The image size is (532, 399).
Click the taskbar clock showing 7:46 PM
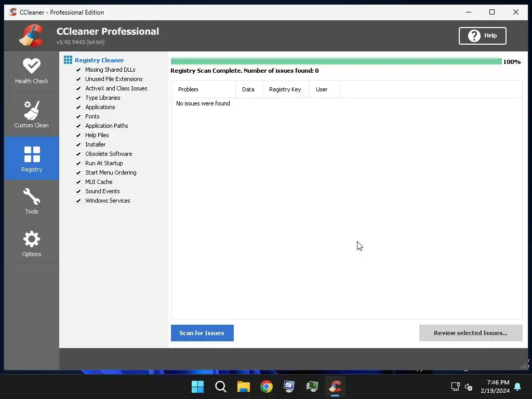495,387
